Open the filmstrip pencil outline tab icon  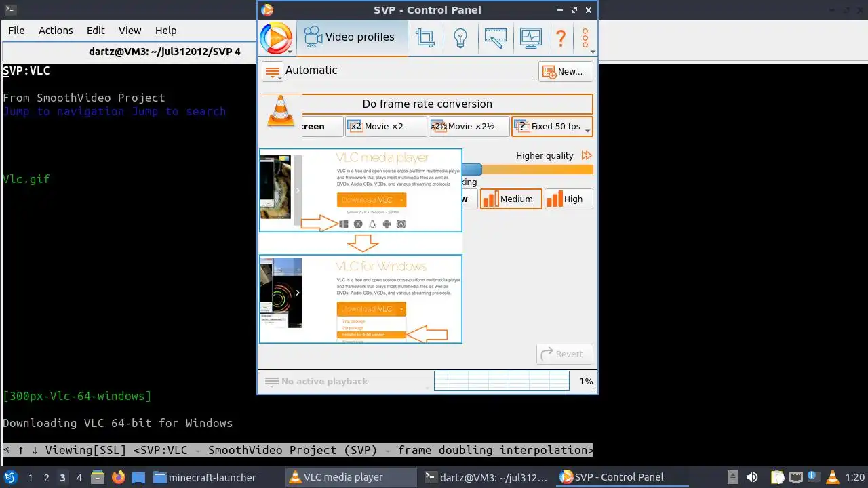[x=496, y=38]
